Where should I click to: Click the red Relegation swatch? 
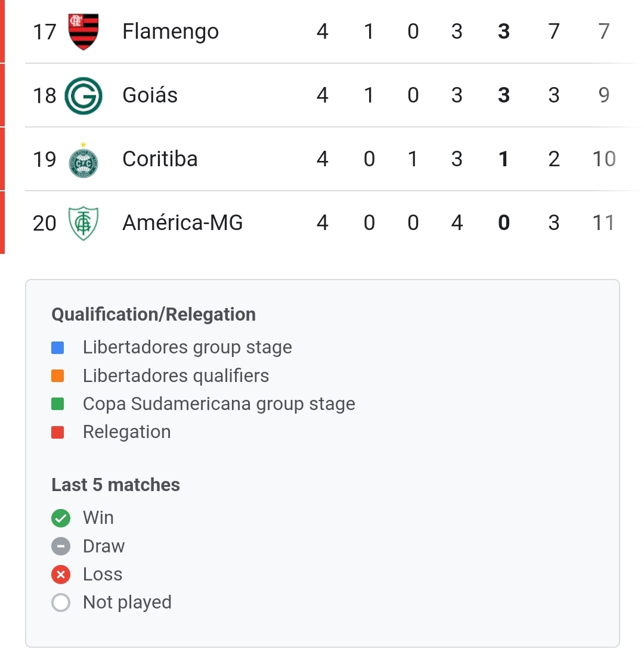57,433
